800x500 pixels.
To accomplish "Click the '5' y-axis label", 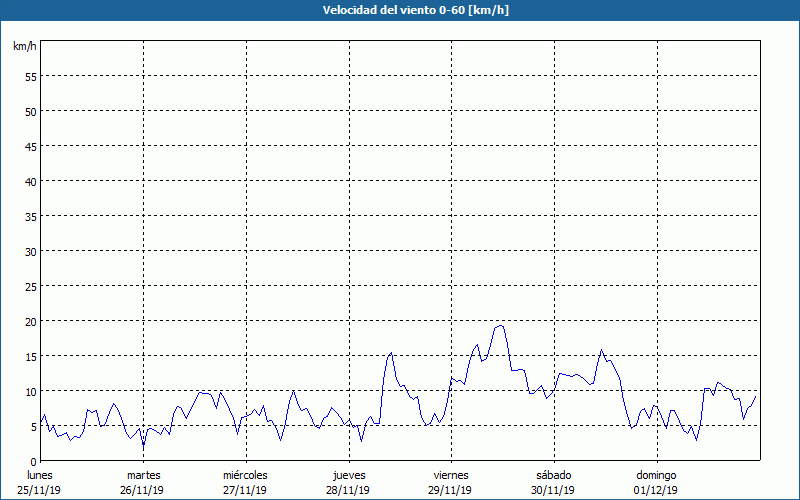I will tap(34, 427).
